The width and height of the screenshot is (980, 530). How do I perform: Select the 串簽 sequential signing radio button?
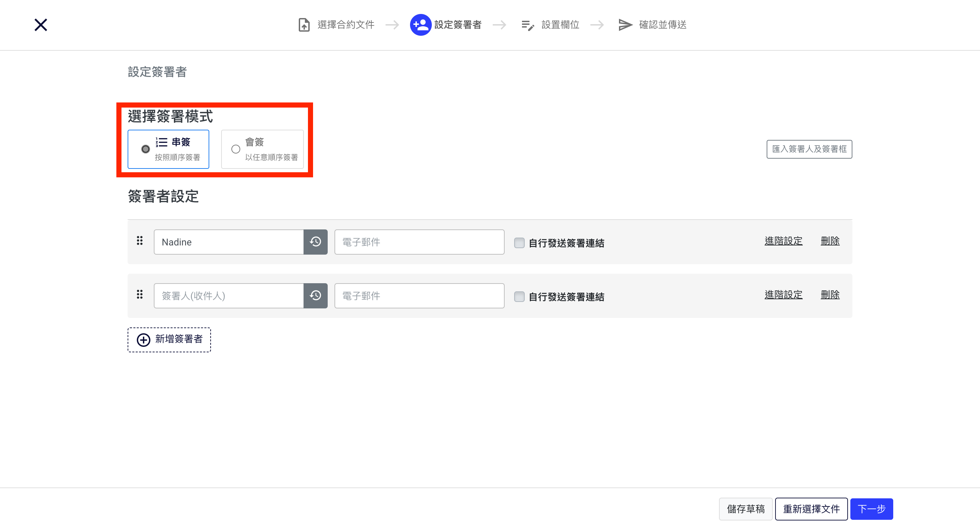click(x=145, y=149)
